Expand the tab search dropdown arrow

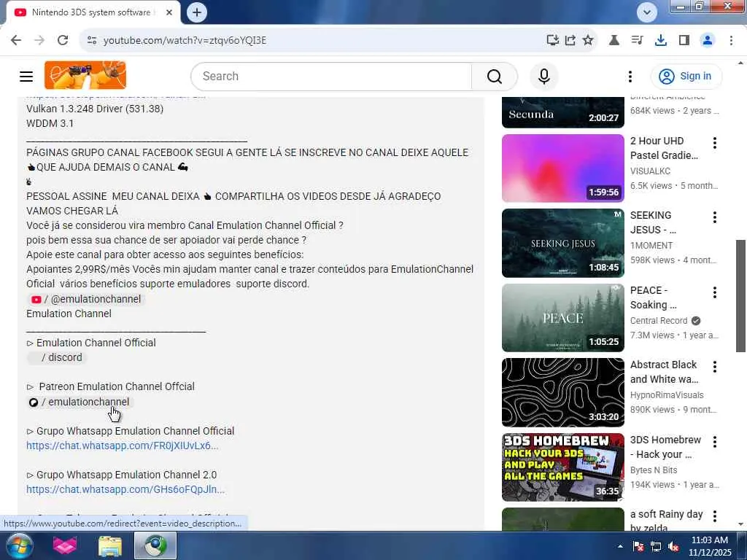point(647,12)
